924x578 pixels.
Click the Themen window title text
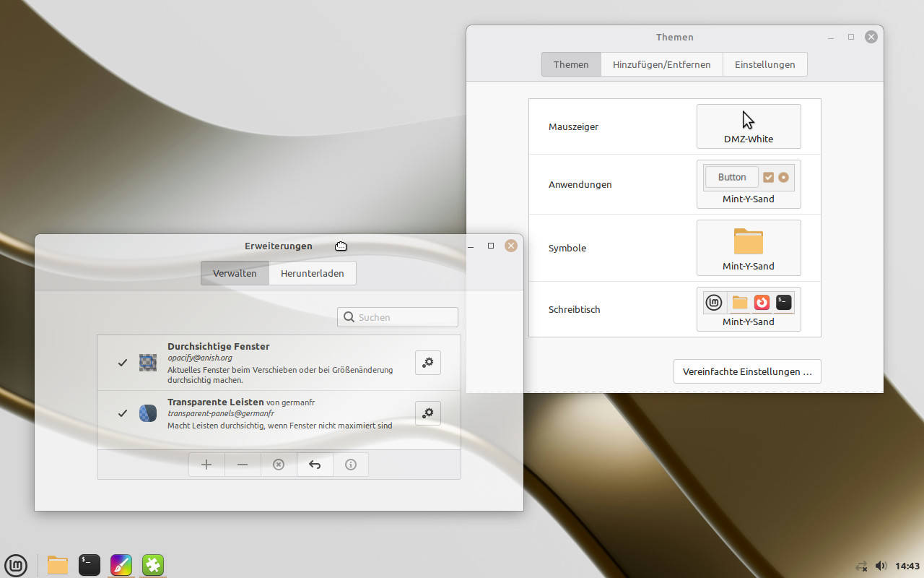pyautogui.click(x=675, y=38)
